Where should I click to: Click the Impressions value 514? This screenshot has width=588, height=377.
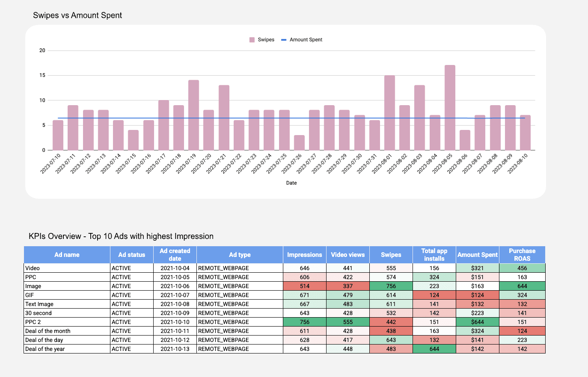[305, 286]
